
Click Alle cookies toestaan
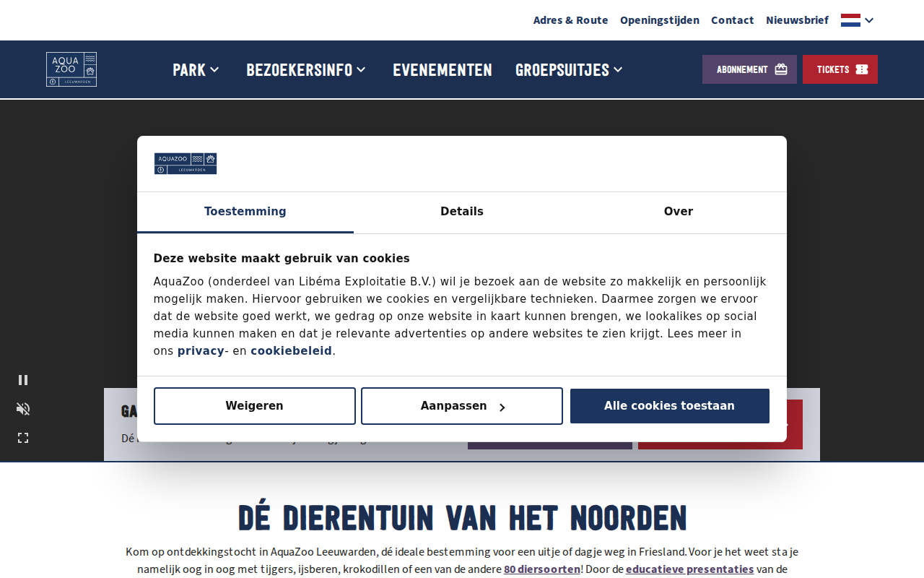coord(670,406)
